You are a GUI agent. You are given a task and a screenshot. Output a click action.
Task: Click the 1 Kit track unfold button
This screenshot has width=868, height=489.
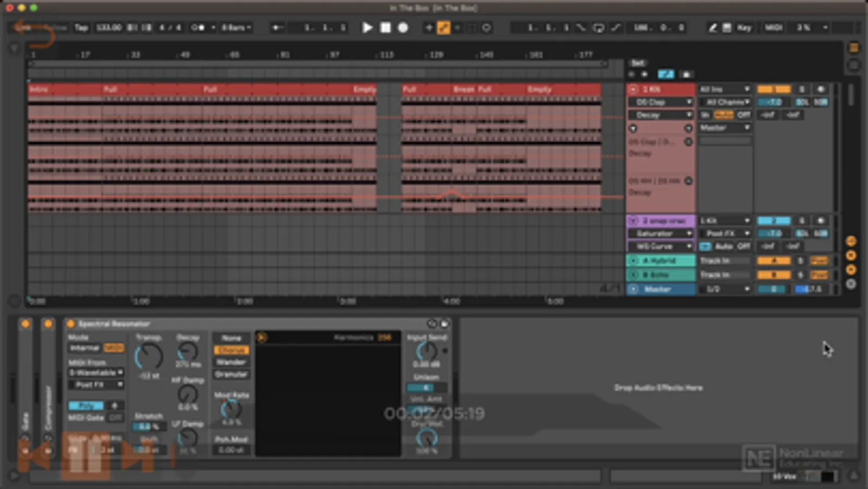(633, 89)
